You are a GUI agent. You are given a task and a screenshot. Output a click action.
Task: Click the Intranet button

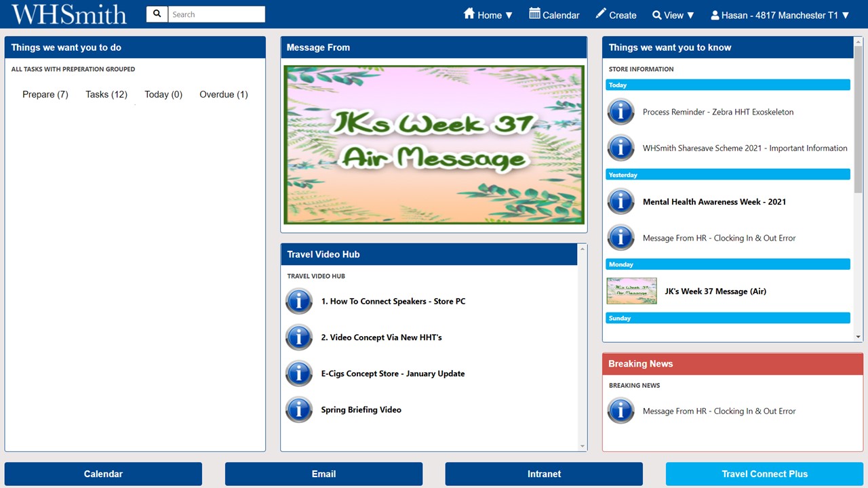point(544,474)
